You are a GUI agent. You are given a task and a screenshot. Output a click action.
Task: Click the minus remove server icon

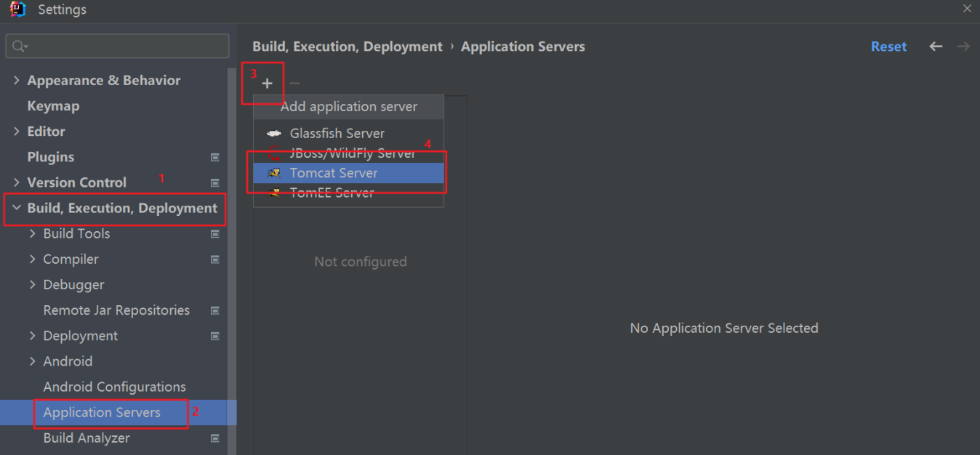(294, 84)
